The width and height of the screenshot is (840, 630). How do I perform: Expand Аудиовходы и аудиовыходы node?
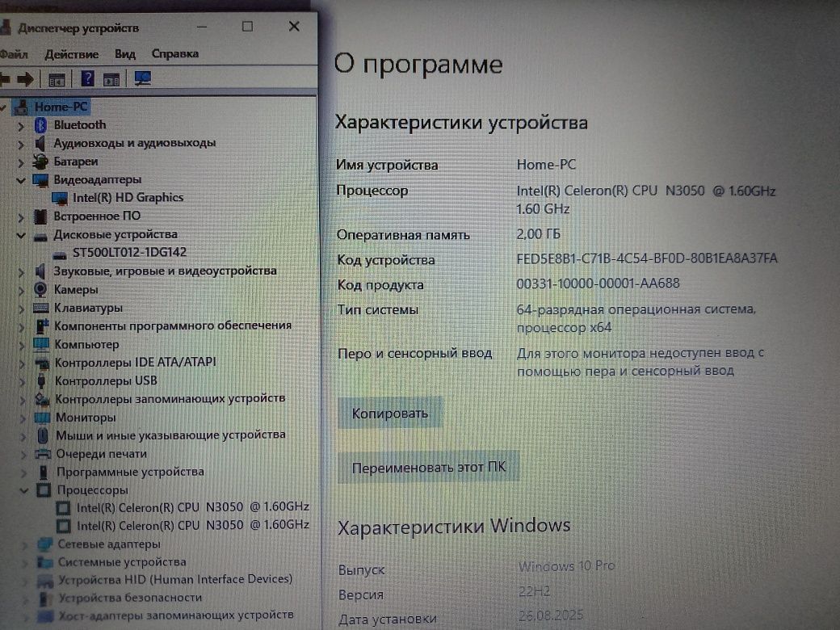[20, 144]
